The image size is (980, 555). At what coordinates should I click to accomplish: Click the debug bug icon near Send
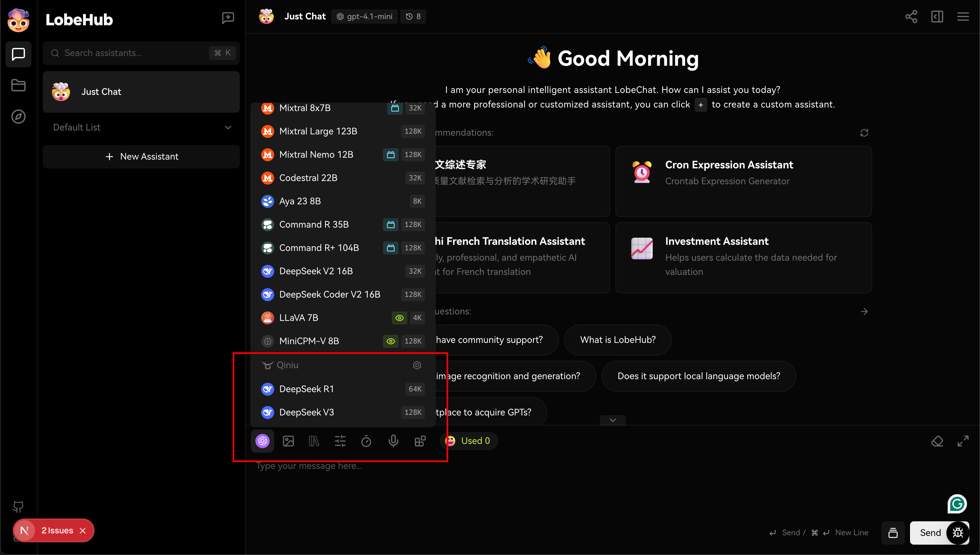coord(958,533)
